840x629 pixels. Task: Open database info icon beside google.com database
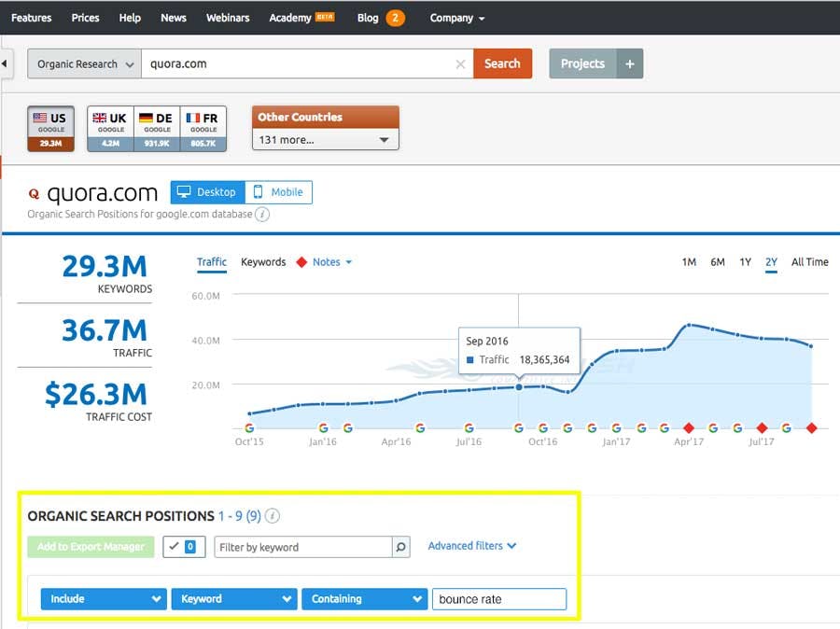point(262,215)
